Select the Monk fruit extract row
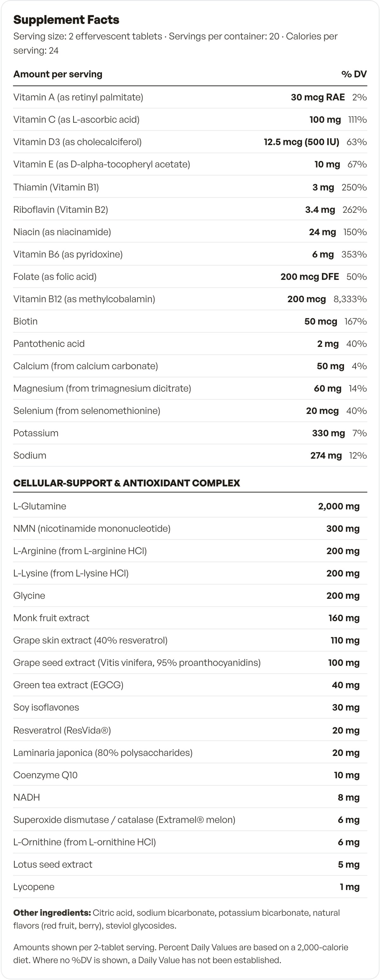The height and width of the screenshot is (980, 380). (x=190, y=618)
